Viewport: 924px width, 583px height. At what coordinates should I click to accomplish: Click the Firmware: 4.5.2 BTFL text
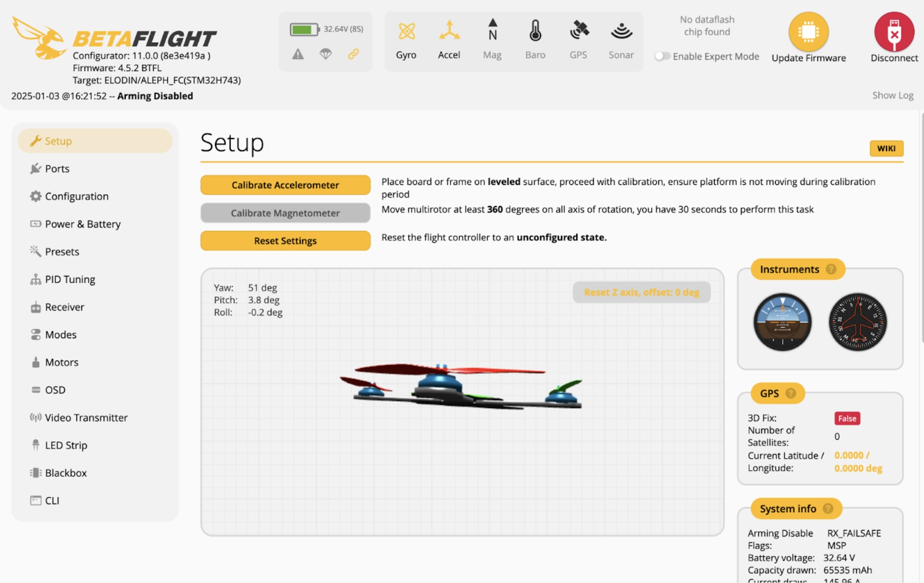pos(117,68)
